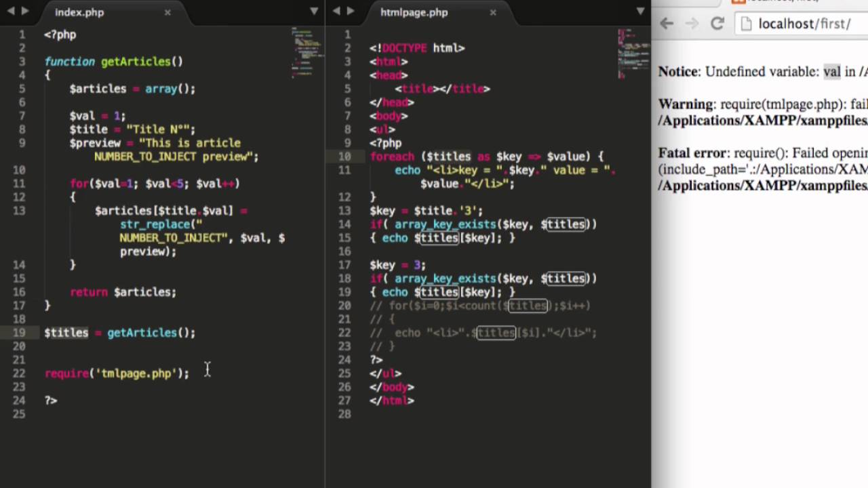
Task: Click 'array_key_exists' on line 14
Action: click(446, 224)
